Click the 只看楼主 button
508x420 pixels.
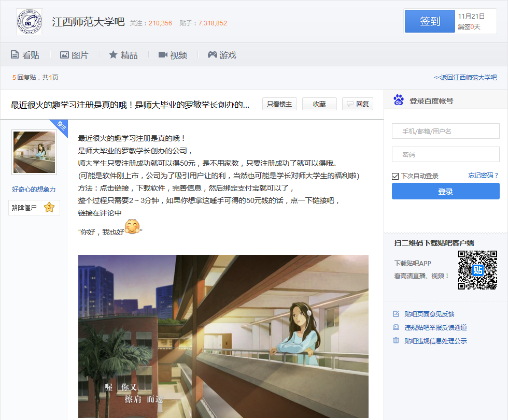tap(279, 104)
